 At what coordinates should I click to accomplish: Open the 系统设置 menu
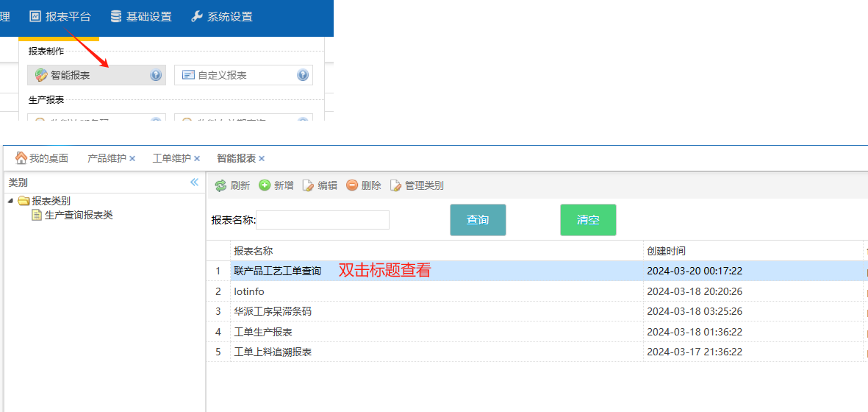pyautogui.click(x=222, y=16)
